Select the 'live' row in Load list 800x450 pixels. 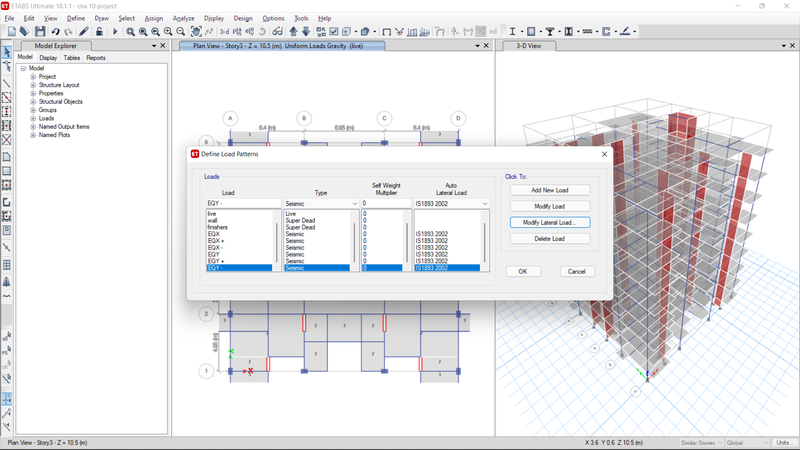click(x=239, y=214)
